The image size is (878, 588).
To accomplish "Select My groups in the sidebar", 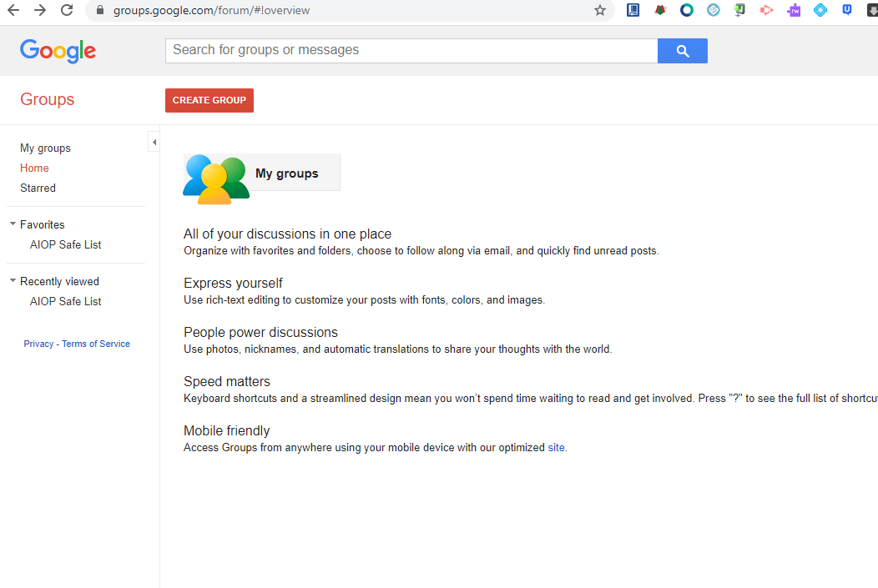I will (45, 148).
